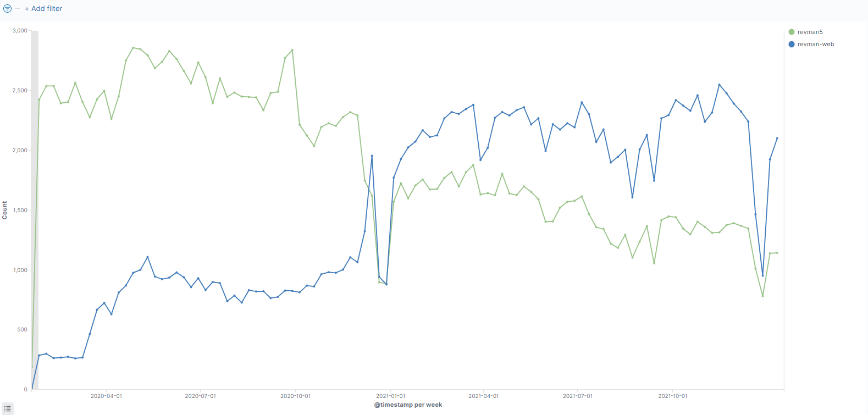The height and width of the screenshot is (415, 868).
Task: Click the Add filter link
Action: [43, 9]
